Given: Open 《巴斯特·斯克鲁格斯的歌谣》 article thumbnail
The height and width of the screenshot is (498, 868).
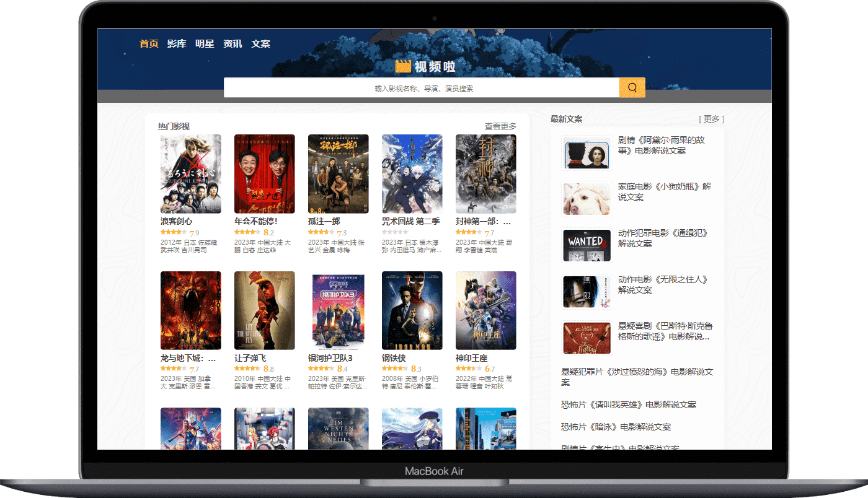Looking at the screenshot, I should 587,338.
